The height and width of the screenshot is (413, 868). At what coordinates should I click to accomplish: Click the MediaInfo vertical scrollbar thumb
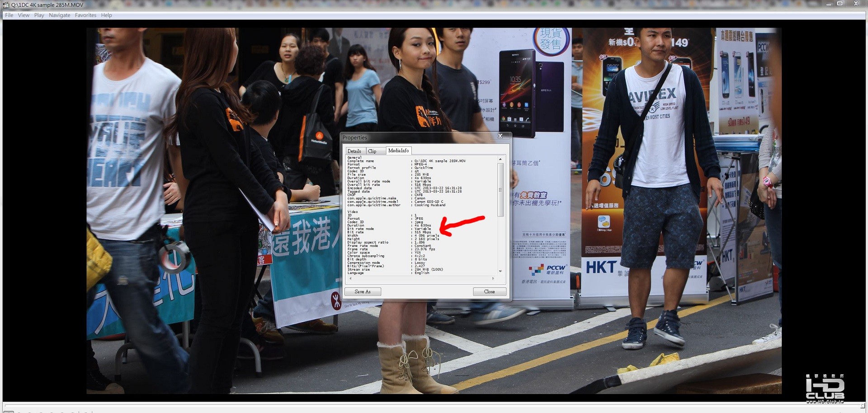tap(500, 190)
